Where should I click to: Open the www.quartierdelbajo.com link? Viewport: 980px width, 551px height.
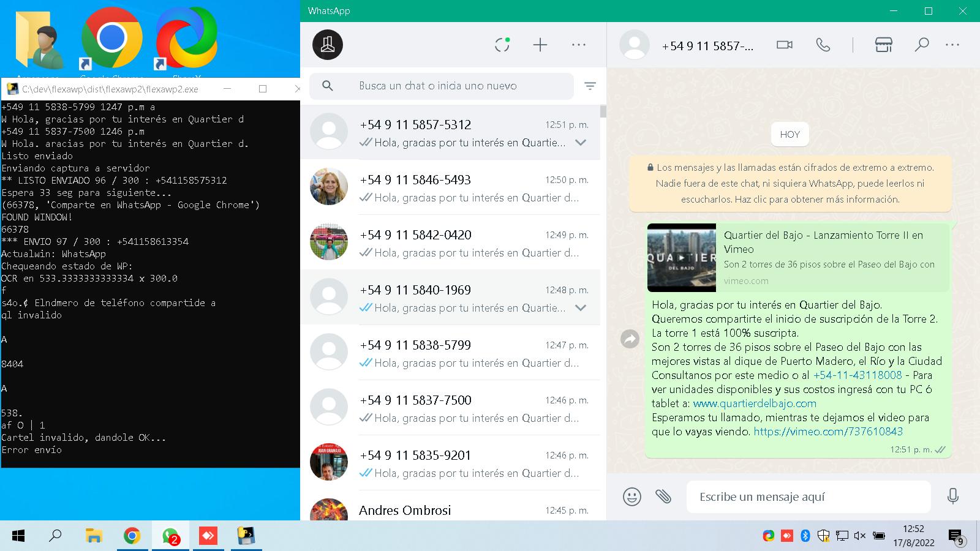pos(755,403)
